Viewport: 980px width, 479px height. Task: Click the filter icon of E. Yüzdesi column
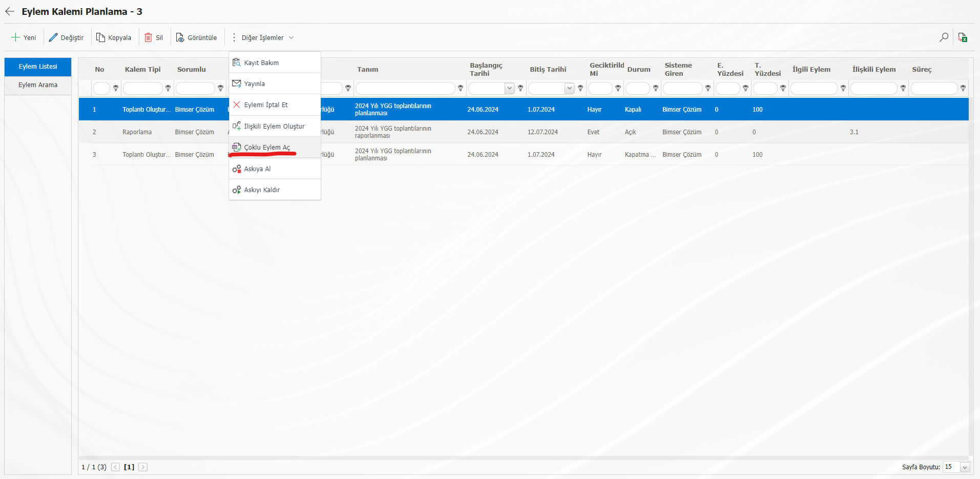click(x=746, y=88)
